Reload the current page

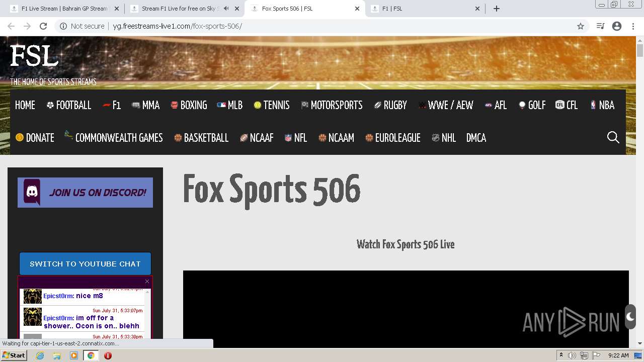pyautogui.click(x=43, y=26)
